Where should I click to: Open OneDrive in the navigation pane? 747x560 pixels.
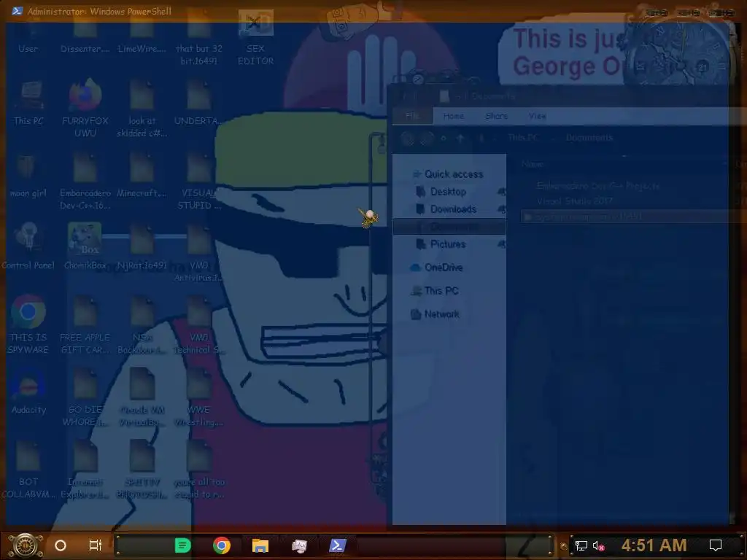point(436,268)
